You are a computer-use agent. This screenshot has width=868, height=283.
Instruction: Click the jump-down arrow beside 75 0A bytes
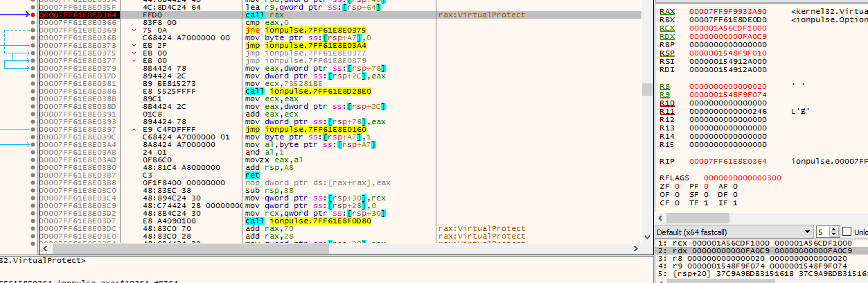pyautogui.click(x=134, y=30)
